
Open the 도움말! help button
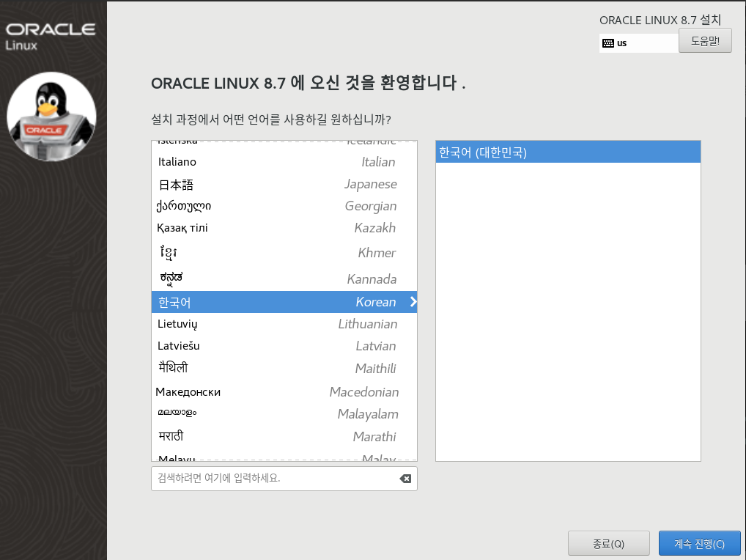point(705,41)
